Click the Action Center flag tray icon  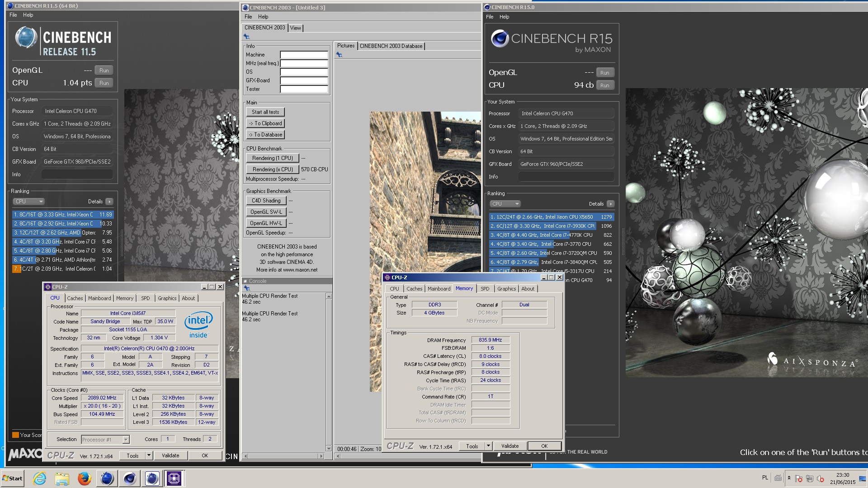point(799,479)
